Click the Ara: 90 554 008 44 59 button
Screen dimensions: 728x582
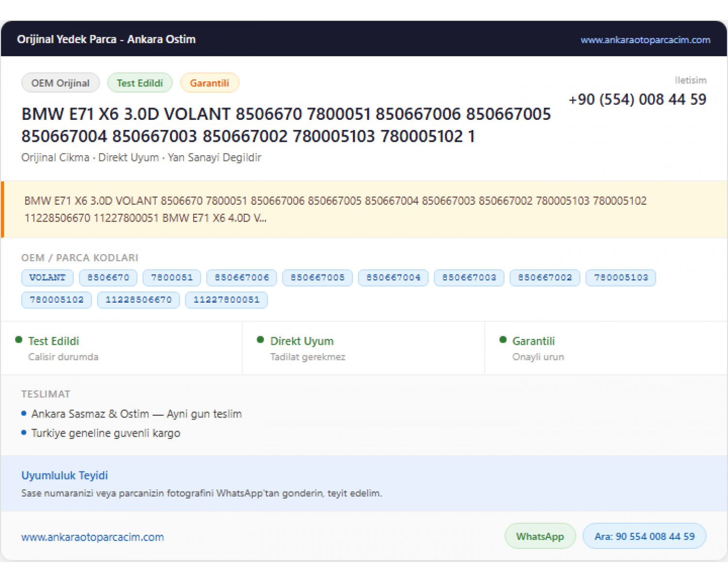click(645, 536)
